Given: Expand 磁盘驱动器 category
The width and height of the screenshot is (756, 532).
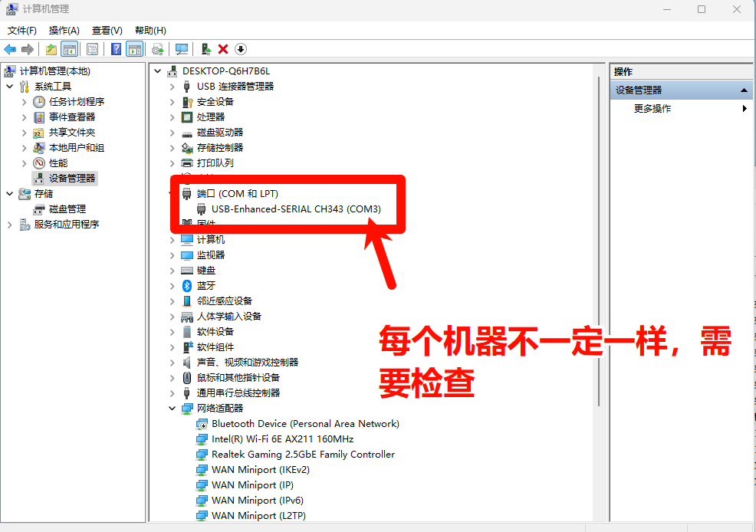Looking at the screenshot, I should point(172,133).
